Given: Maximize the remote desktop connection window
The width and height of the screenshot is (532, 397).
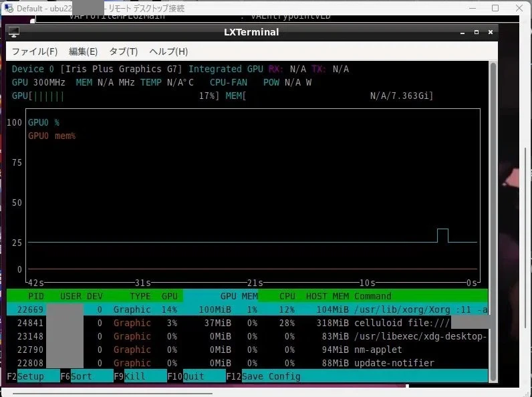Looking at the screenshot, I should point(495,8).
